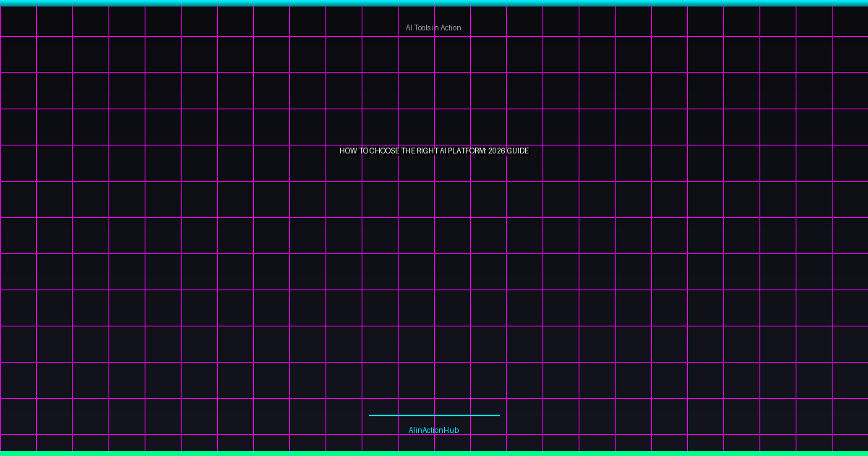Click the grid cell directly below the word "GUIDE"

coord(524,199)
